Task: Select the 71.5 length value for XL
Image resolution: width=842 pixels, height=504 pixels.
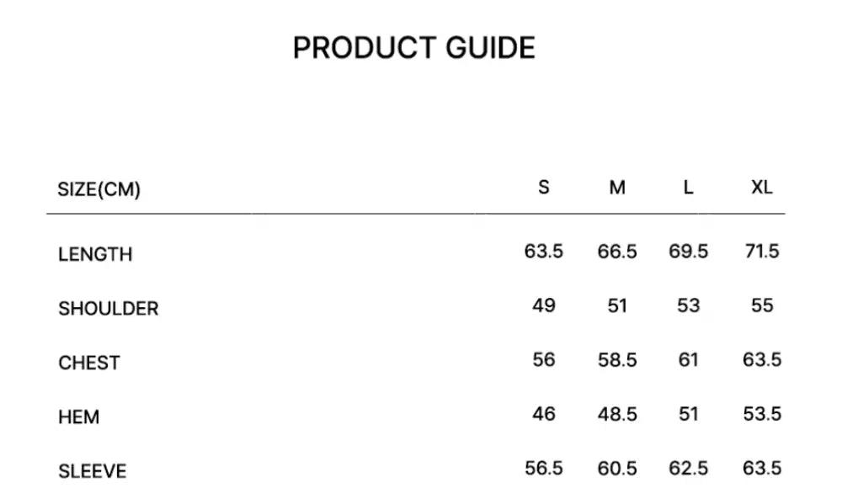Action: click(761, 252)
